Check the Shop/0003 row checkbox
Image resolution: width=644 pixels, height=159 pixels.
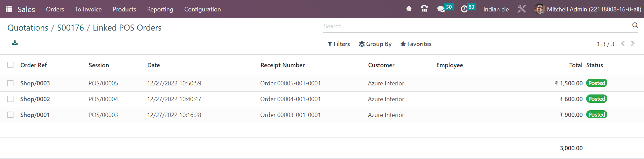pyautogui.click(x=10, y=83)
